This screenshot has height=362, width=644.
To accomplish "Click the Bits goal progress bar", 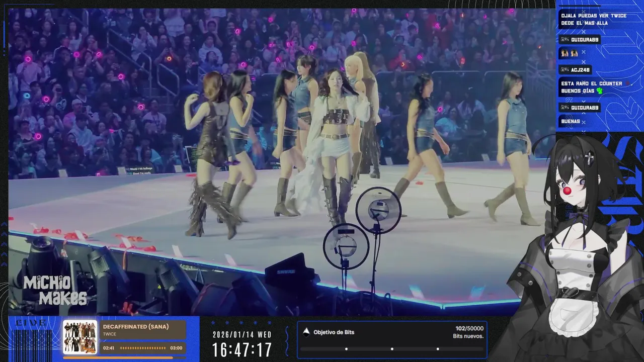I will pos(392,349).
